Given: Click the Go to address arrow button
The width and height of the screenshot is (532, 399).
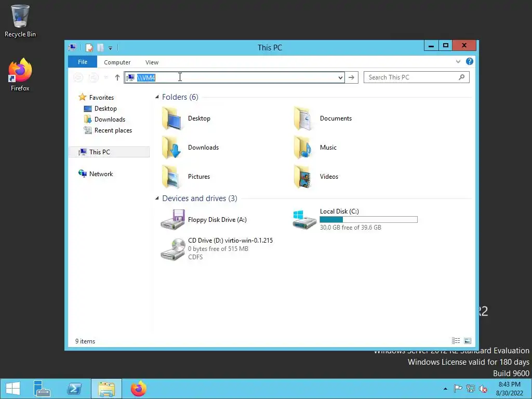Looking at the screenshot, I should click(352, 77).
